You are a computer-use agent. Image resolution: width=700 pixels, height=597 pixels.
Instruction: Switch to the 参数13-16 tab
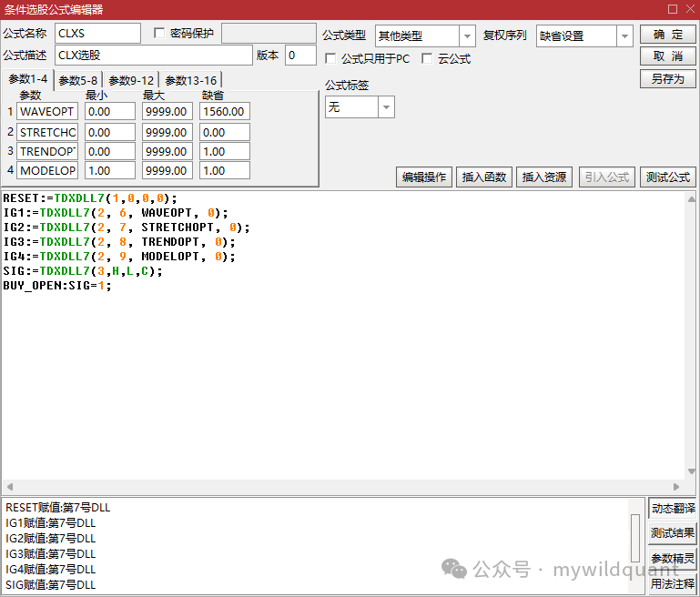[x=190, y=80]
